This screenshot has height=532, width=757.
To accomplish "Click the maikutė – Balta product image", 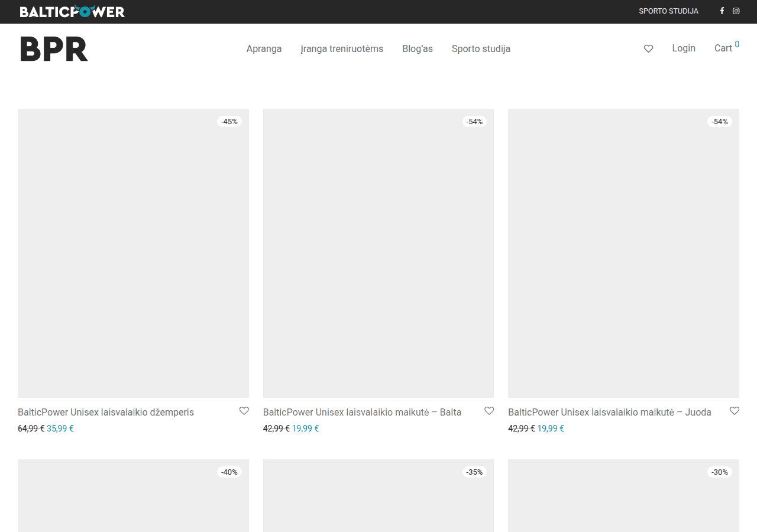I will pos(378,253).
